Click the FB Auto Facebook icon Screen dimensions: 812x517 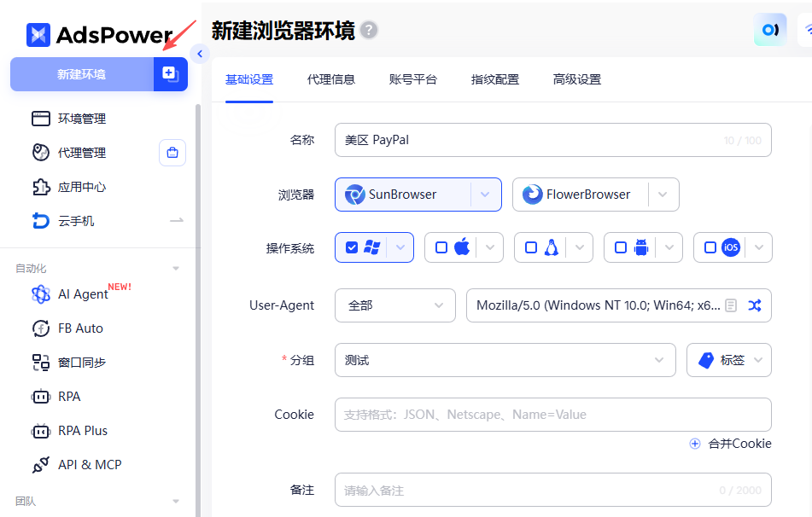tap(41, 328)
